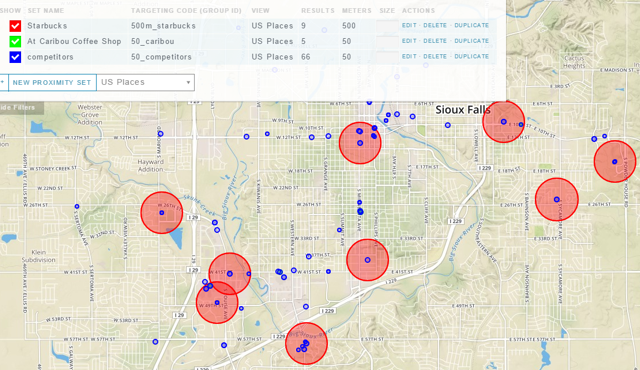
Task: Click the Results column header
Action: tap(318, 11)
